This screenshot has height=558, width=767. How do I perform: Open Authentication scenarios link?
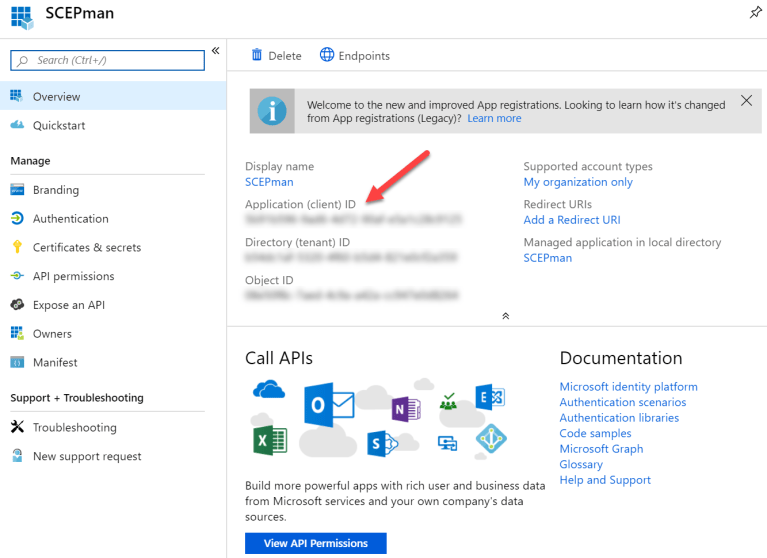pyautogui.click(x=623, y=402)
